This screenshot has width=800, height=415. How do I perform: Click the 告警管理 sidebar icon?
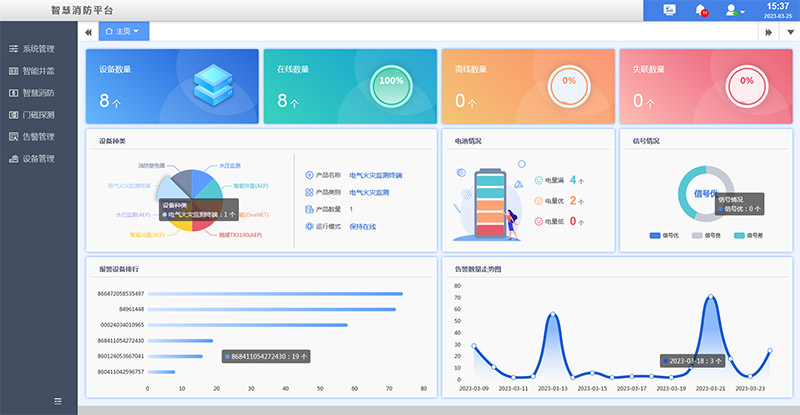[12, 137]
